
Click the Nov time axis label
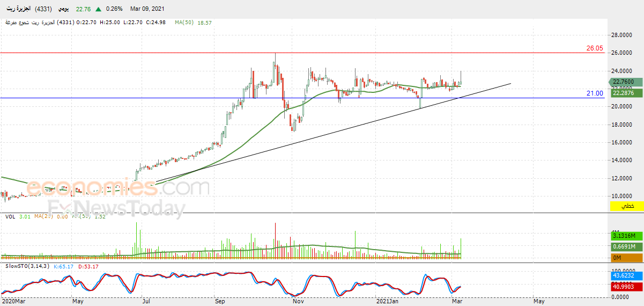click(299, 302)
